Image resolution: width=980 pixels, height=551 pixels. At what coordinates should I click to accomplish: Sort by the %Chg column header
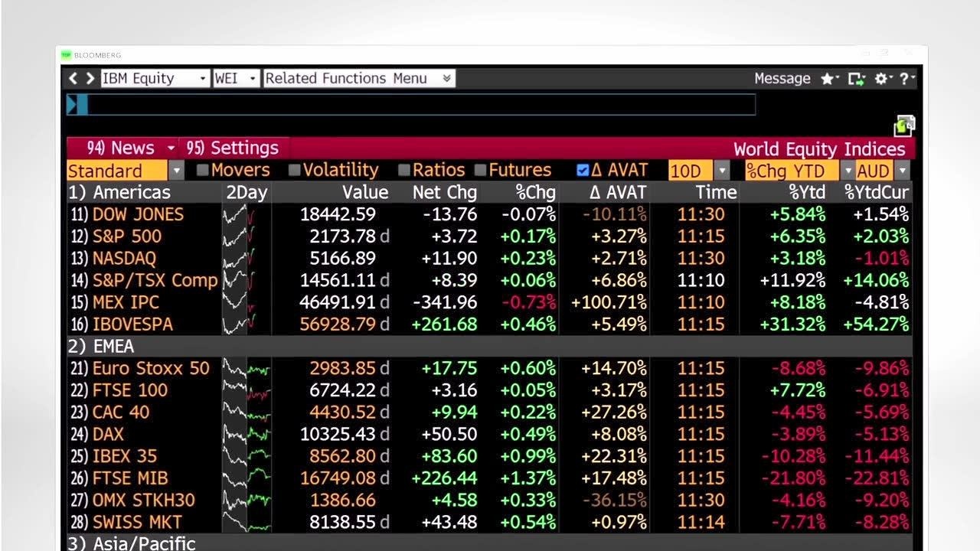tap(536, 193)
